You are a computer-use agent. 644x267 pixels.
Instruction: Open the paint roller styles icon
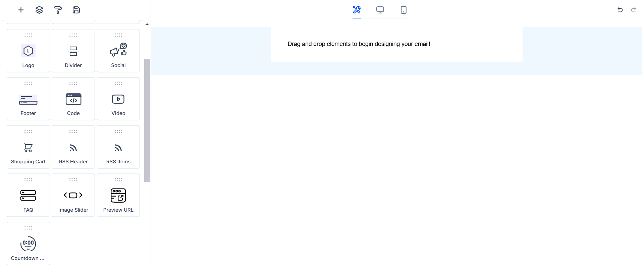pos(58,10)
